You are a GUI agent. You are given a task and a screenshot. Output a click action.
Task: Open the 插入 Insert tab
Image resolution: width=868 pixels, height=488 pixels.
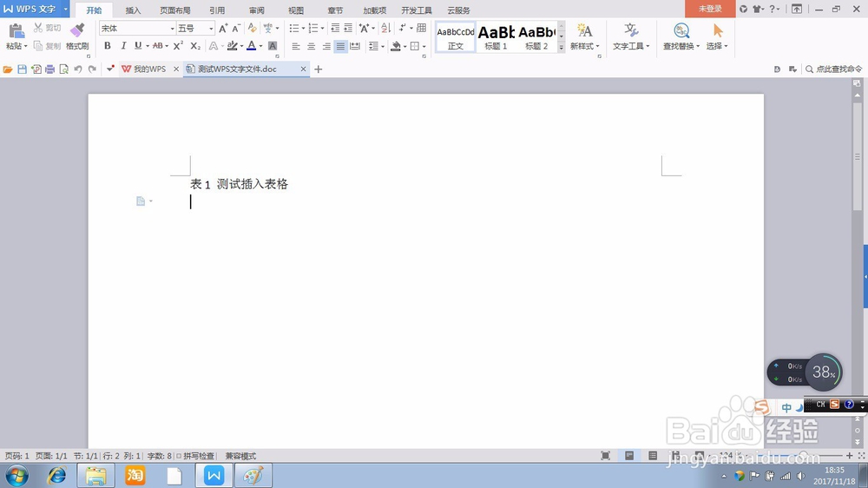[x=133, y=10]
